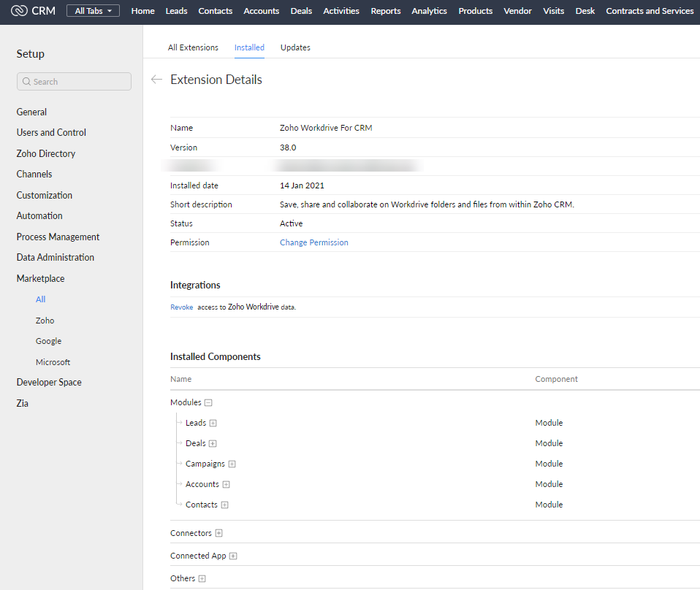Screen dimensions: 700x590
Task: Click the Zoho CRM logo icon
Action: 19,11
